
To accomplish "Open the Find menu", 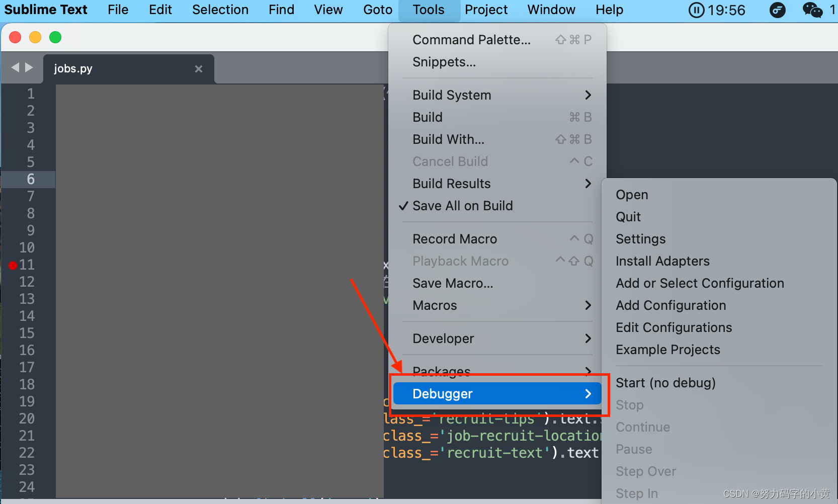I will pyautogui.click(x=281, y=10).
